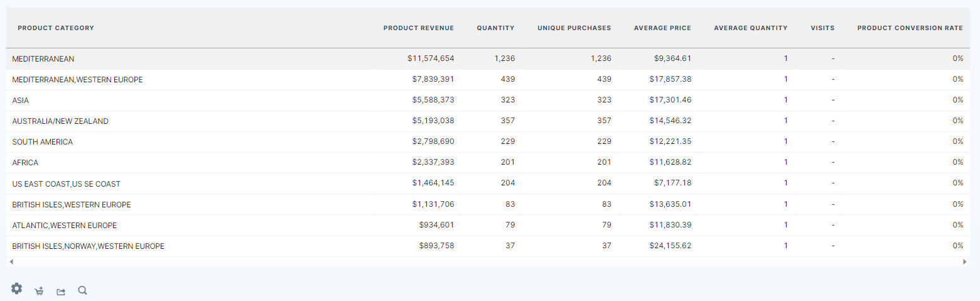This screenshot has width=980, height=301.
Task: Open the table settings gear icon
Action: (17, 288)
